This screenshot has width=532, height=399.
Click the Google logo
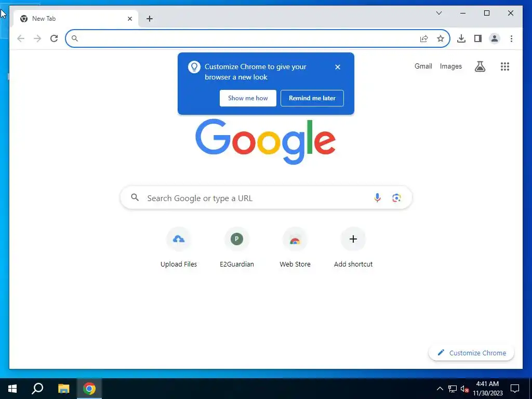(265, 141)
